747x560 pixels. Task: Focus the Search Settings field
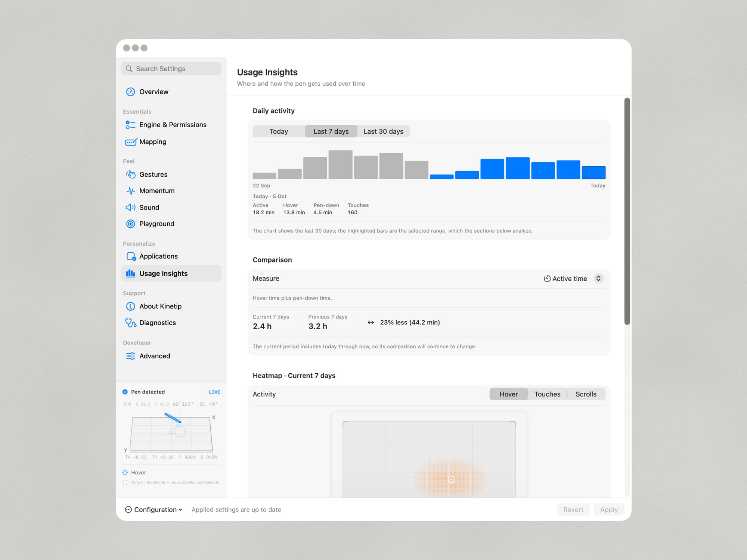(171, 69)
